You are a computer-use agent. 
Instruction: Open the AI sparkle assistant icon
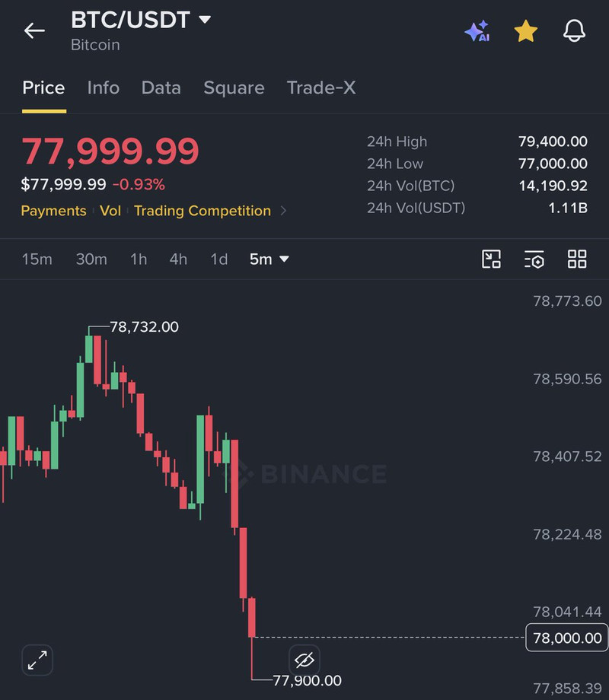tap(477, 31)
